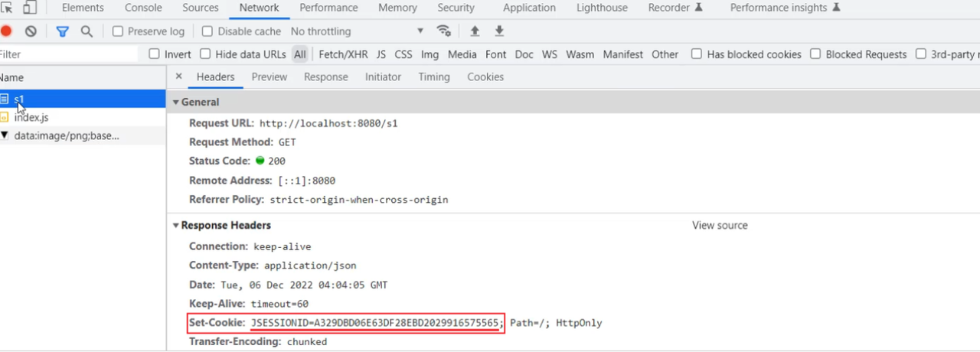Screen dimensions: 980x352
Task: Click the red record network log button
Action: point(6,31)
